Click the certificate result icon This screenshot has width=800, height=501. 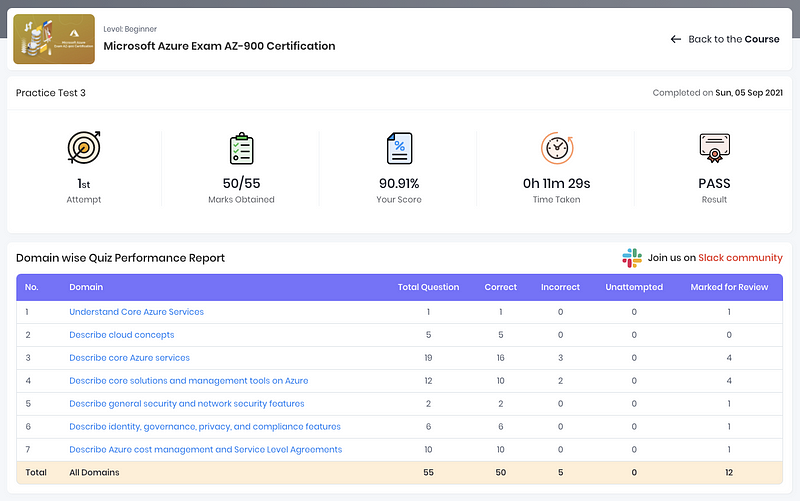point(714,148)
